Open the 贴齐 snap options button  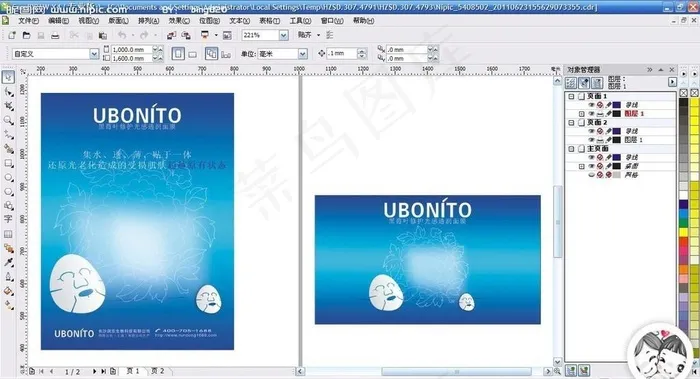coord(304,35)
